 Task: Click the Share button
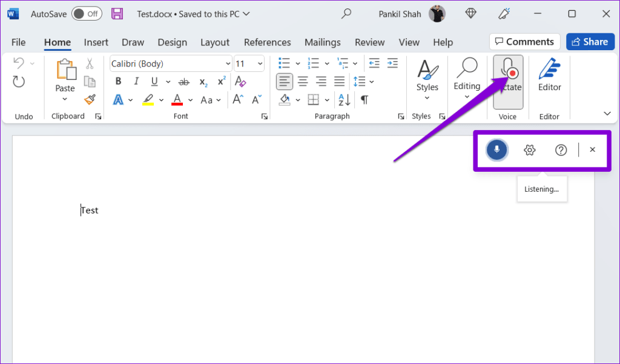[590, 42]
